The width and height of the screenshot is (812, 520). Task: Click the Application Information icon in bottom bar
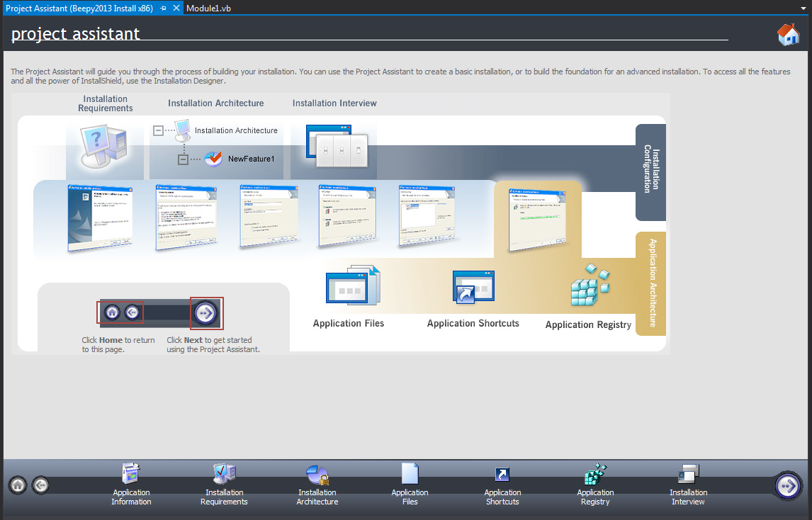click(x=131, y=474)
